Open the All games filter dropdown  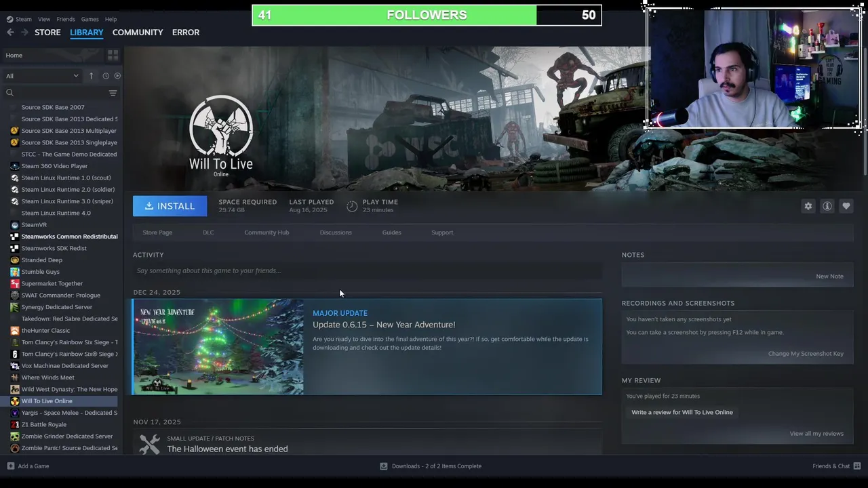coord(42,76)
